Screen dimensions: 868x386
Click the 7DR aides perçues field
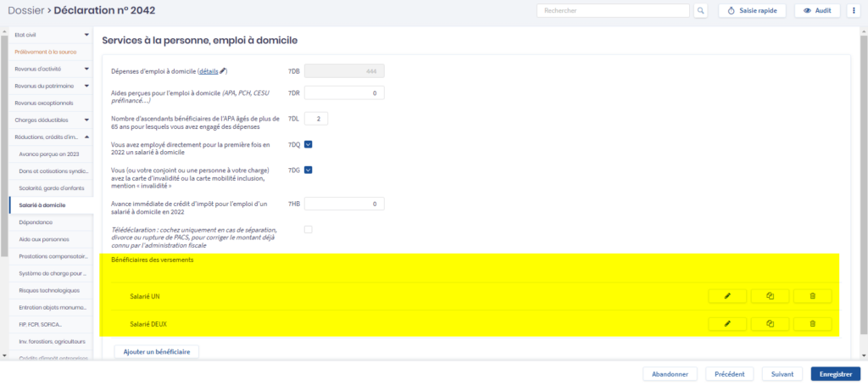[343, 92]
